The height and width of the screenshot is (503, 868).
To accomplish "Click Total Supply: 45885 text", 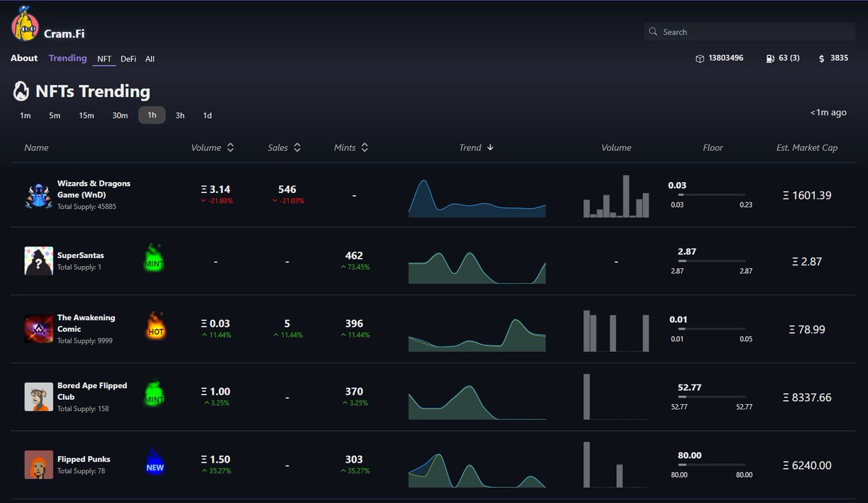I will pos(87,207).
